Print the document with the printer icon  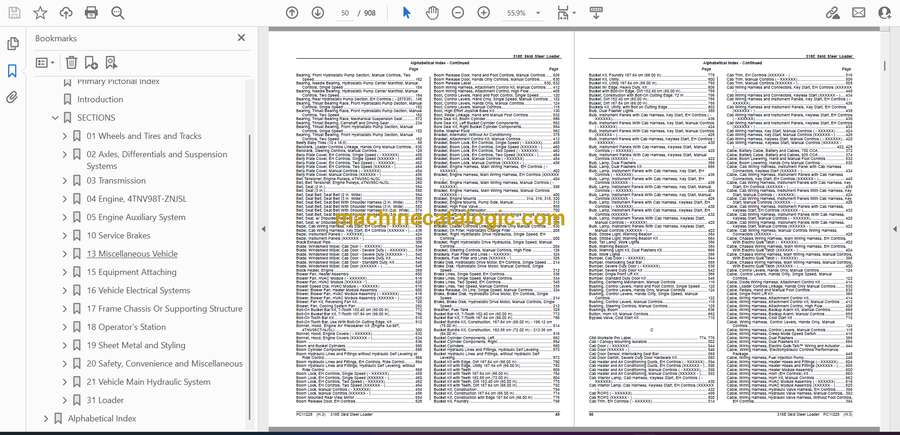point(91,13)
